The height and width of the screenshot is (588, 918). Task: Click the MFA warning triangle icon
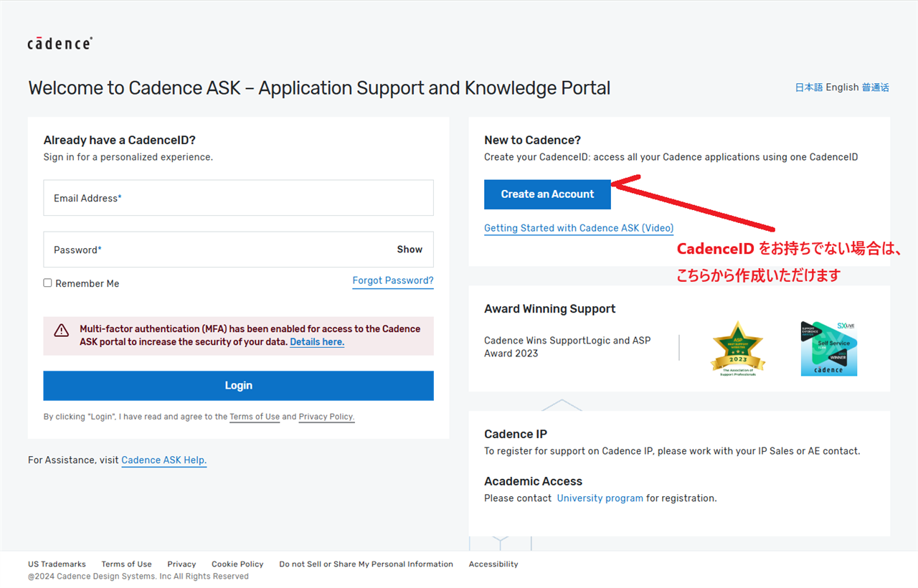62,330
